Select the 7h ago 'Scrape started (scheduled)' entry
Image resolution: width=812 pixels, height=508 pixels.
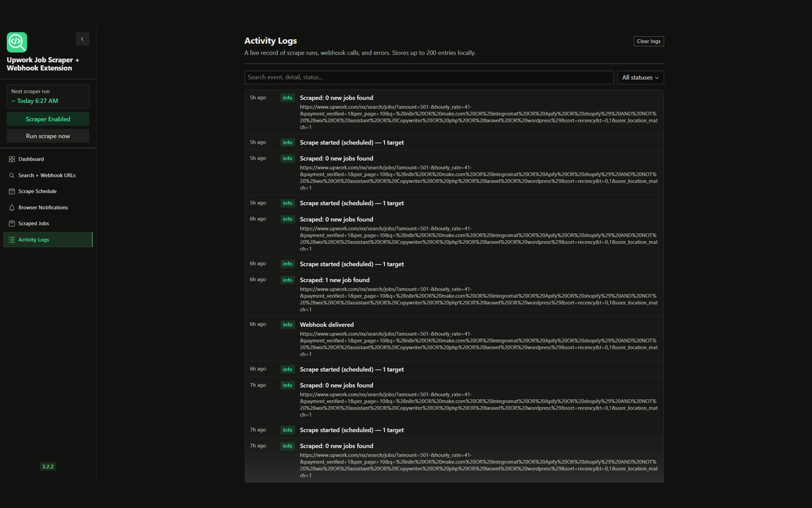click(454, 430)
